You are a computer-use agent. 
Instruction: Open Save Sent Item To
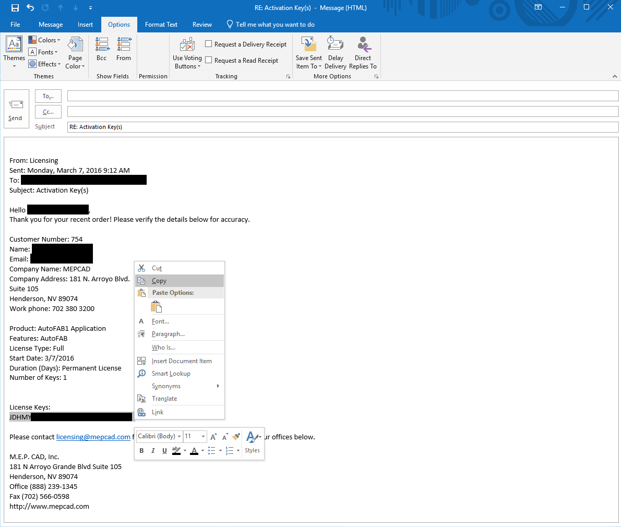coord(309,53)
